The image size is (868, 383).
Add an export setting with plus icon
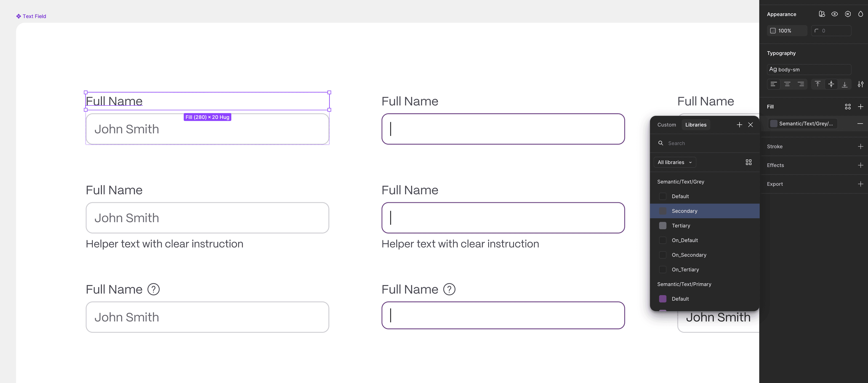tap(860, 184)
